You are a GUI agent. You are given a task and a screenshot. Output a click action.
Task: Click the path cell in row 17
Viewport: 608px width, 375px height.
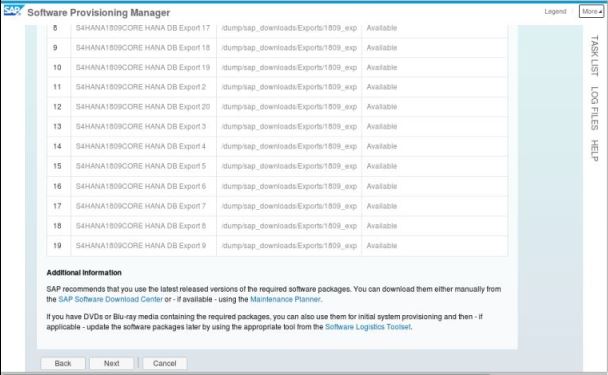289,206
